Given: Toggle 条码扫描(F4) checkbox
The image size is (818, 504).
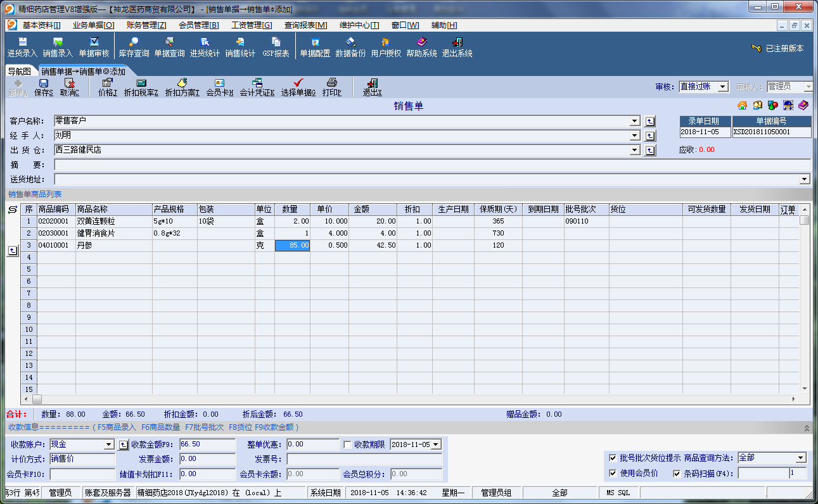Looking at the screenshot, I should coord(677,473).
